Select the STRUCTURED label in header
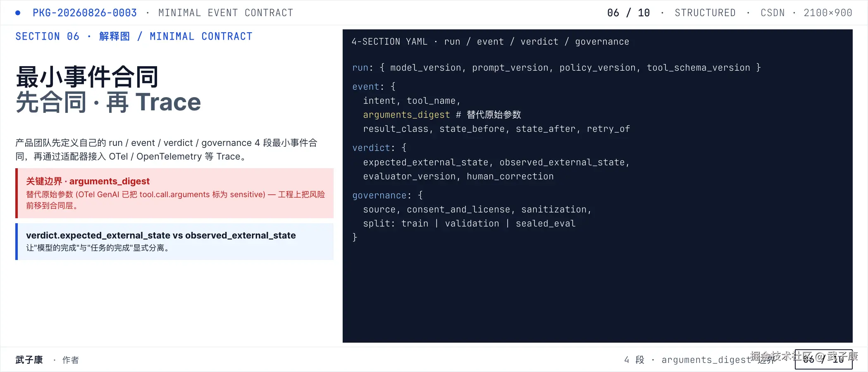The width and height of the screenshot is (868, 372). (x=705, y=13)
